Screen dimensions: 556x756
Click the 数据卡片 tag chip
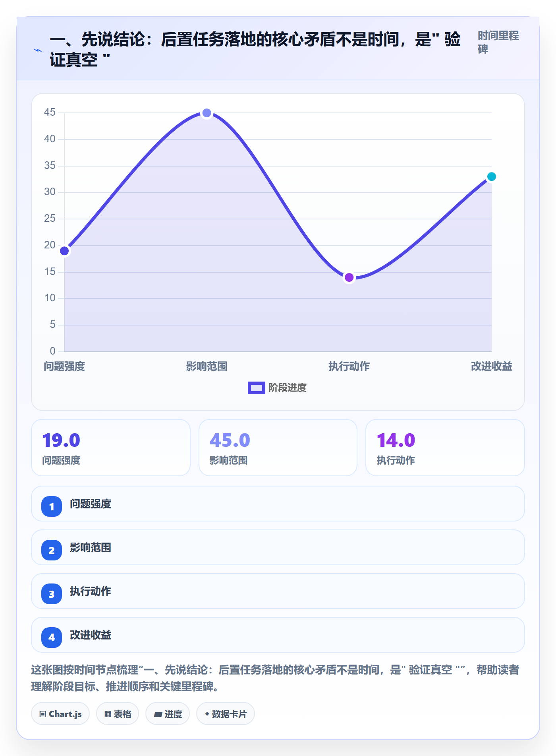pyautogui.click(x=226, y=714)
